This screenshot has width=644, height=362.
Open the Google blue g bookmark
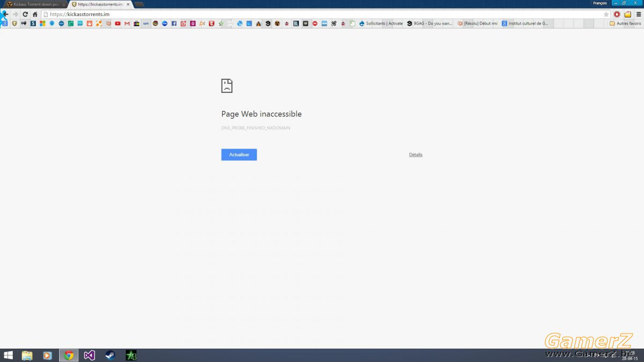click(5, 24)
